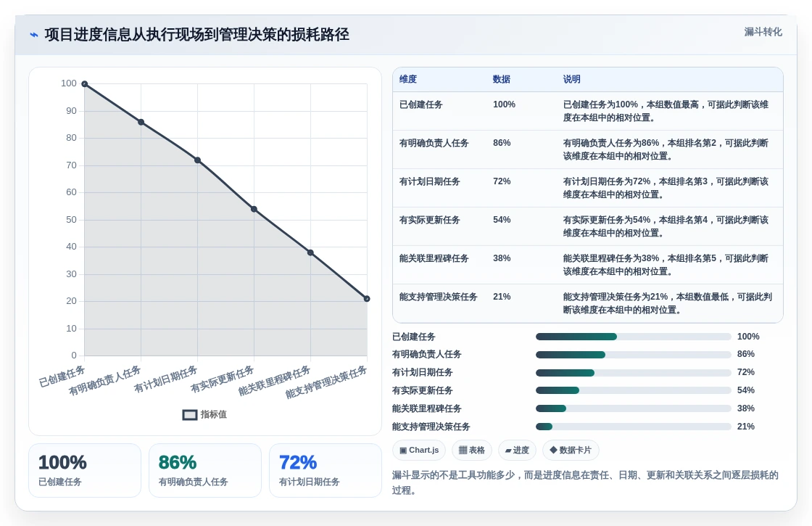Click the footer note starting with 漏斗显示的不是
This screenshot has width=812, height=526.
585,482
